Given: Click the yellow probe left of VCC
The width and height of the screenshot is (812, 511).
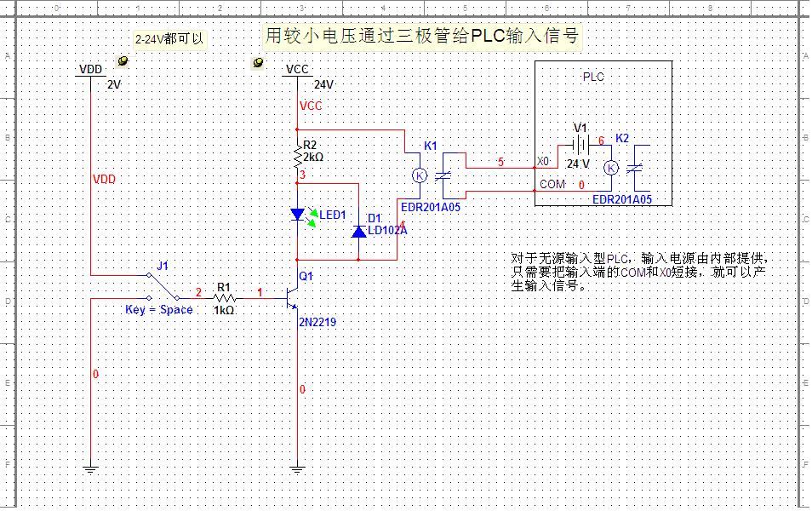Looking at the screenshot, I should (x=258, y=63).
